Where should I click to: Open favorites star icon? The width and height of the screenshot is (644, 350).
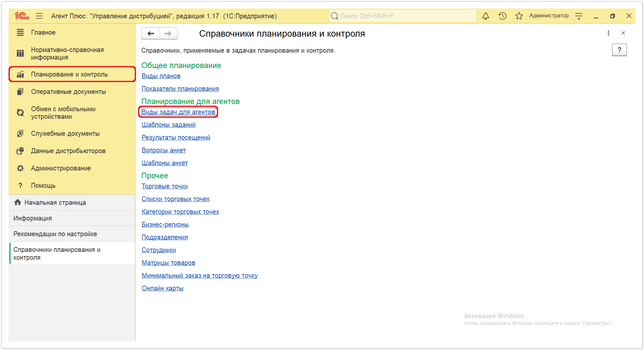(x=519, y=16)
